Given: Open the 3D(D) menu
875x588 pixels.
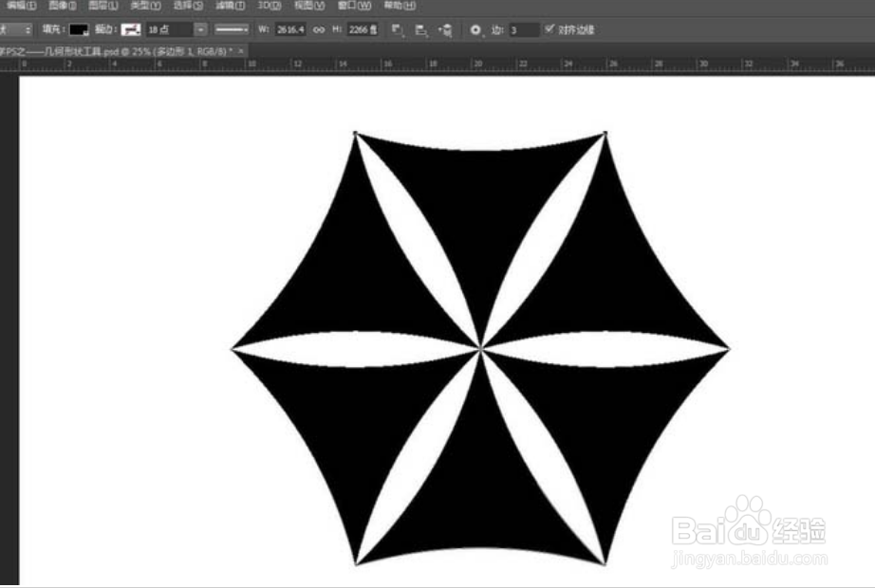Looking at the screenshot, I should (x=269, y=6).
